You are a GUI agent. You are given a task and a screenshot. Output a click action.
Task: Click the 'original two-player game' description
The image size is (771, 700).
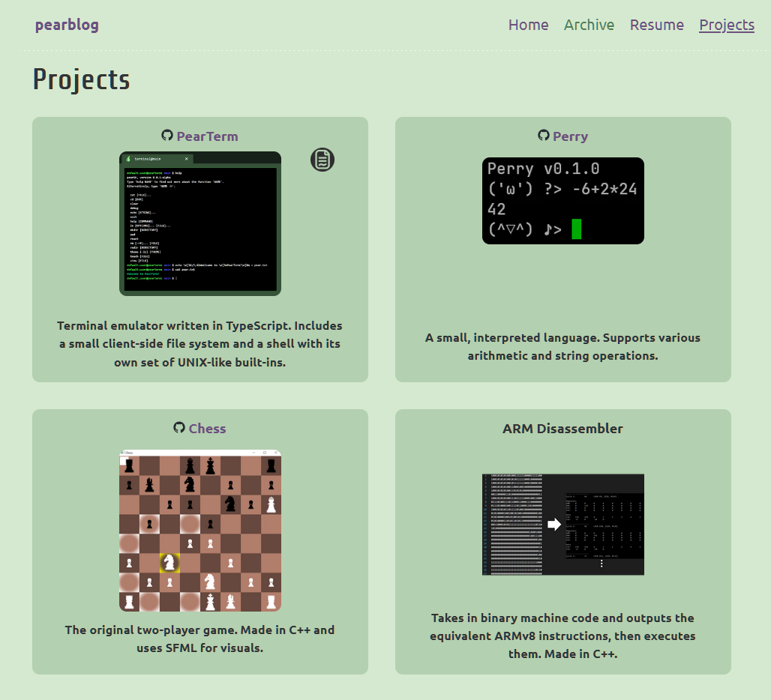200,639
